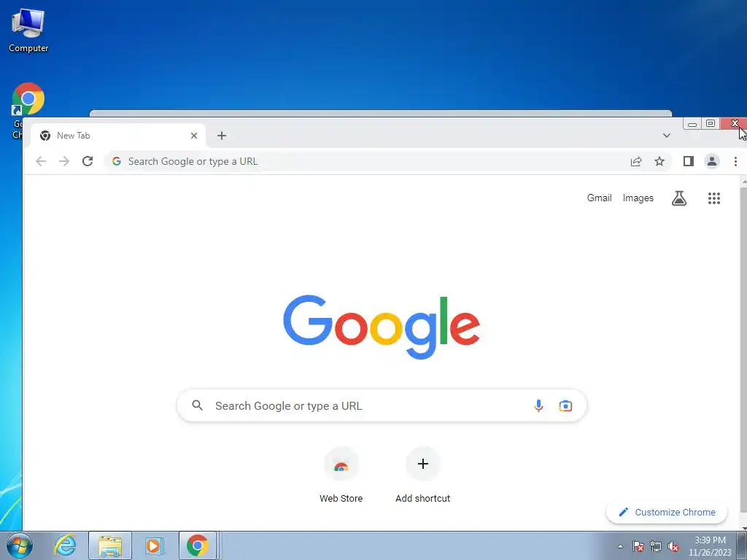This screenshot has width=747, height=560.
Task: Open the Images link
Action: [x=638, y=198]
